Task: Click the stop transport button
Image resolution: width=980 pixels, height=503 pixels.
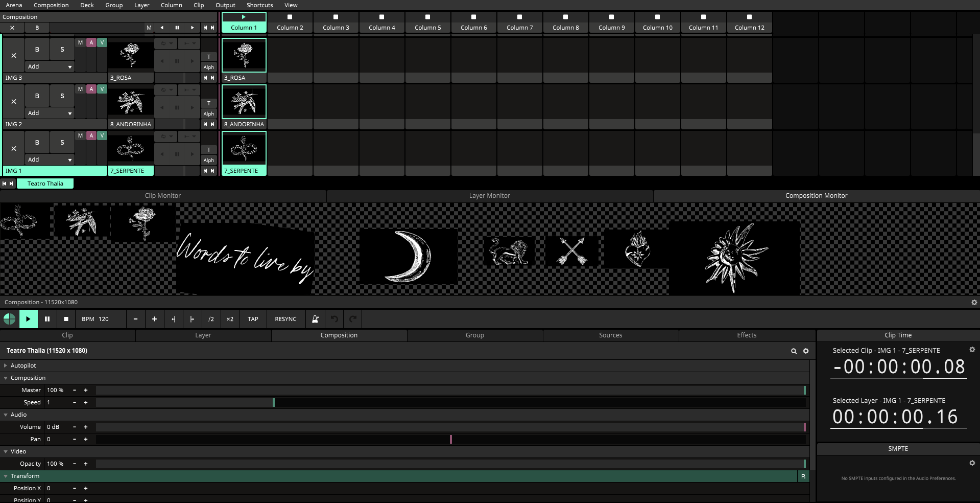Action: click(66, 319)
